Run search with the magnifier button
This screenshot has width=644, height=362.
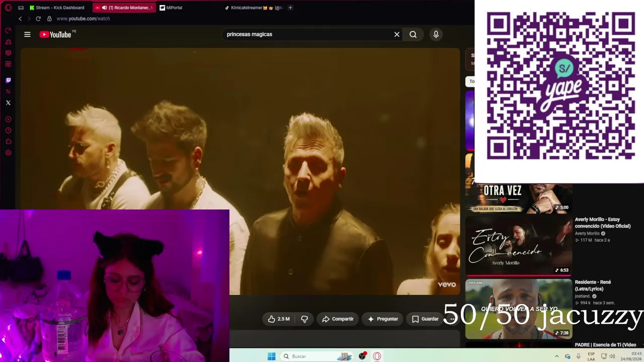(413, 34)
